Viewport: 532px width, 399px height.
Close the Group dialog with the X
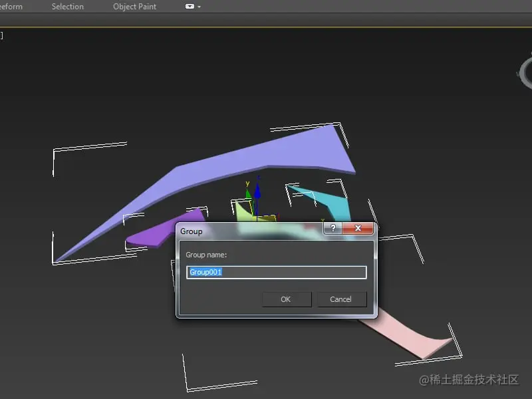pyautogui.click(x=358, y=228)
